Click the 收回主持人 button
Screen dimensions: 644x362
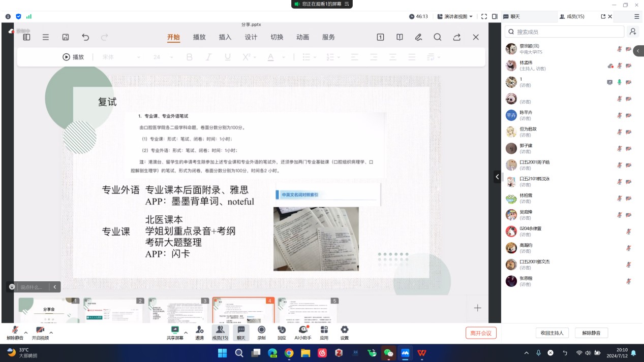point(552,333)
